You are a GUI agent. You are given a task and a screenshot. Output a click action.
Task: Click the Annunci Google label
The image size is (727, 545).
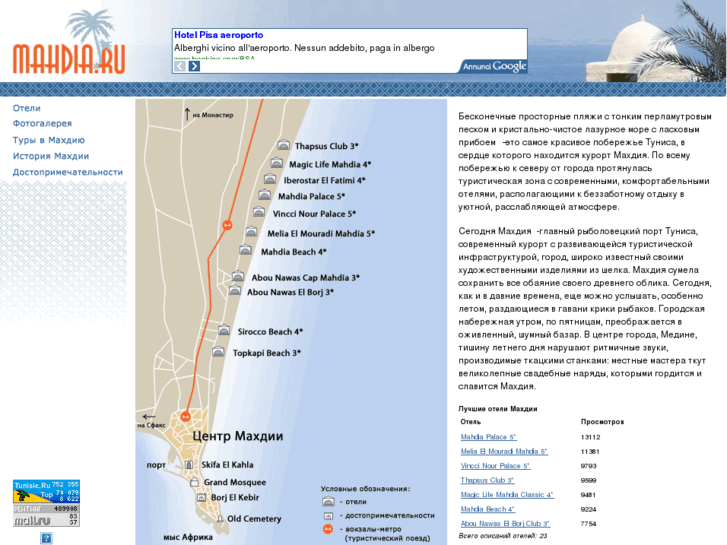coord(494,66)
